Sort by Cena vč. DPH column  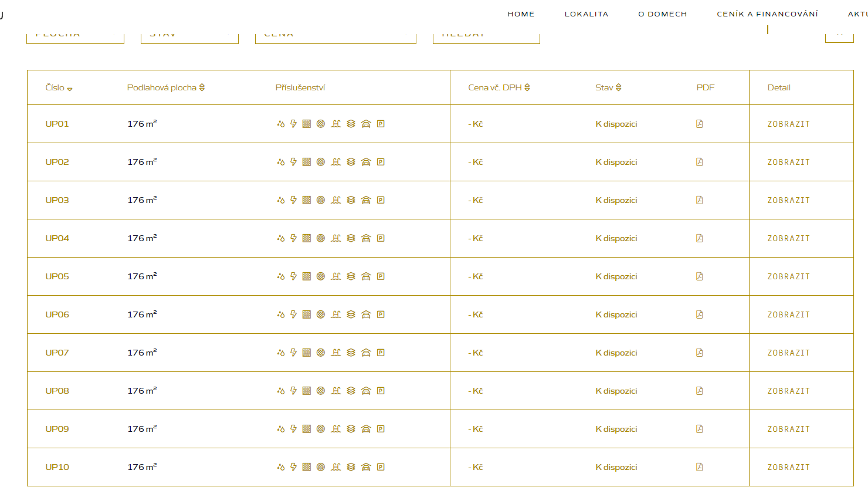pos(499,87)
